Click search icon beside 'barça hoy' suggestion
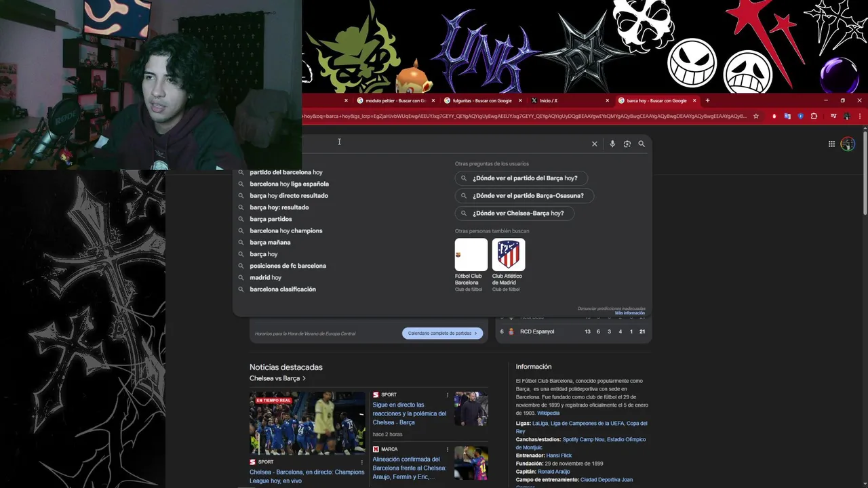Viewport: 868px width, 488px height. click(x=241, y=254)
